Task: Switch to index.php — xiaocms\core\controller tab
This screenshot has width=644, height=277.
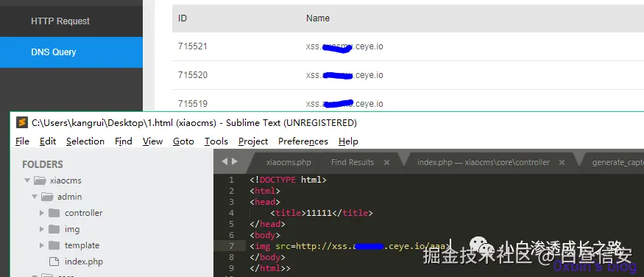Action: 484,162
